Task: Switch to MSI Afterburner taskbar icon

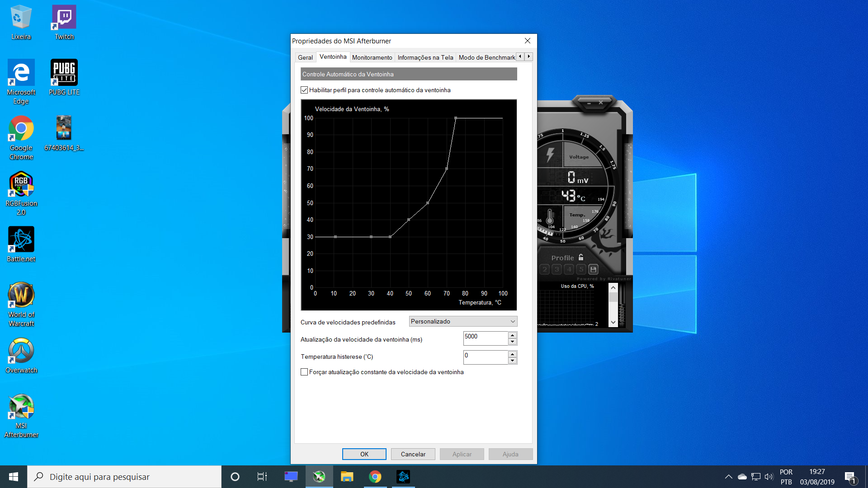Action: tap(319, 477)
